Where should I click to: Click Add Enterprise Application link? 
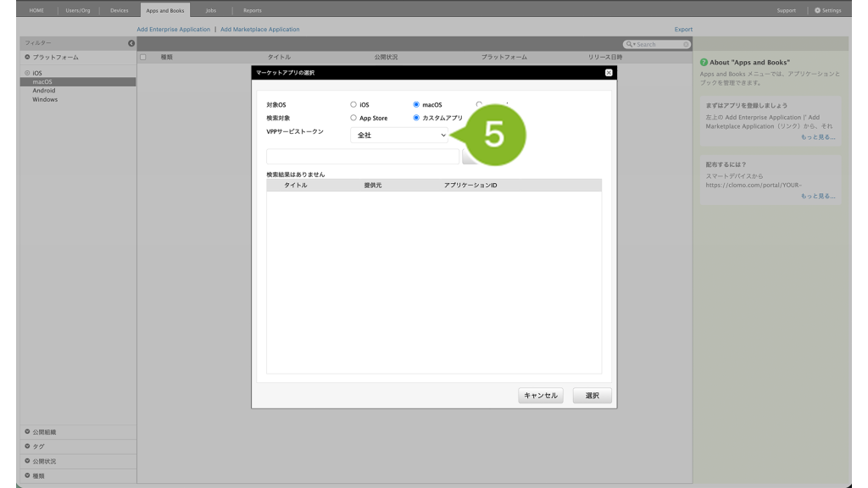[173, 30]
